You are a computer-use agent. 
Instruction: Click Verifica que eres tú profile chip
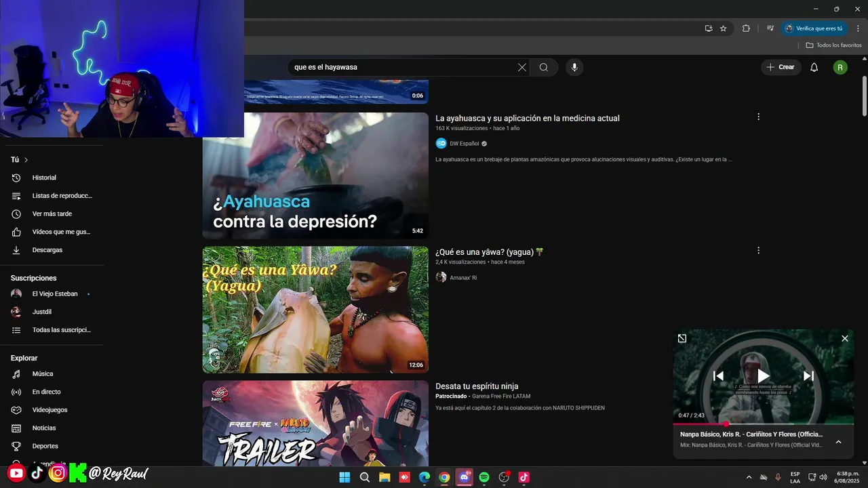[814, 28]
